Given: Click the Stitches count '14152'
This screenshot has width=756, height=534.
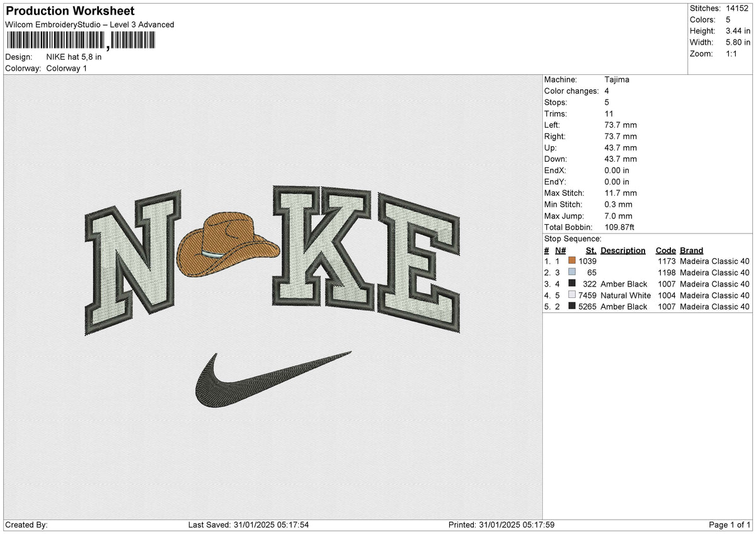Looking at the screenshot, I should 736,8.
